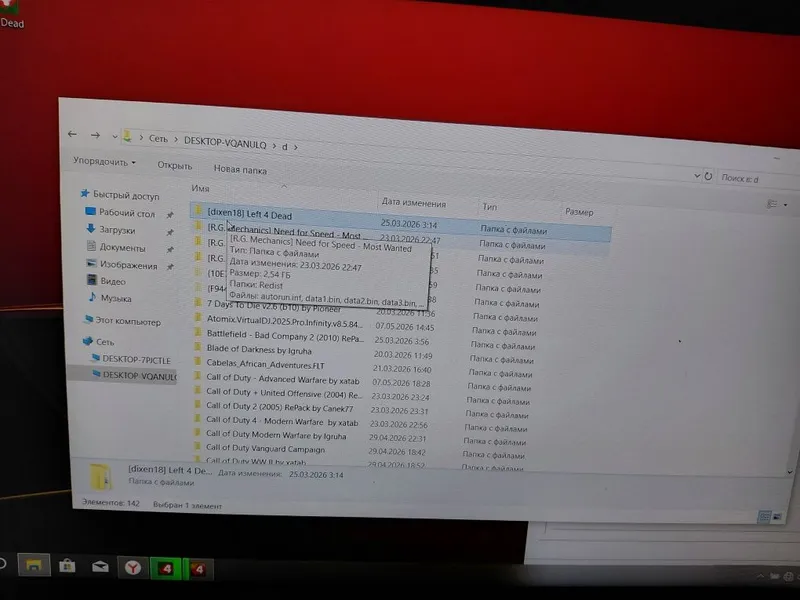Open view options dropdown arrow

point(785,205)
